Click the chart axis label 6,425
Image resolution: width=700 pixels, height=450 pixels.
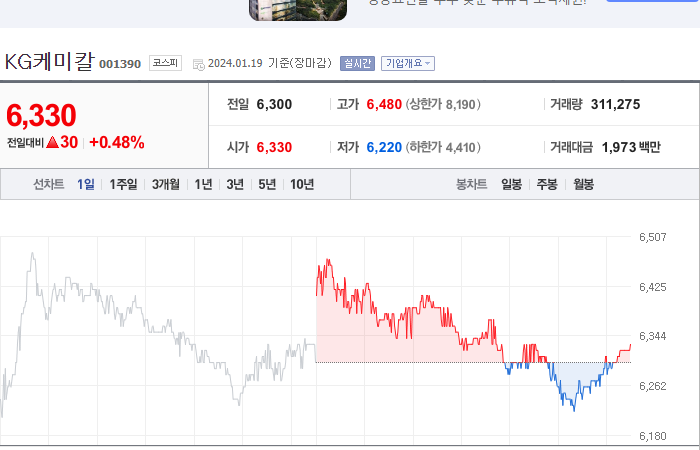coord(653,287)
